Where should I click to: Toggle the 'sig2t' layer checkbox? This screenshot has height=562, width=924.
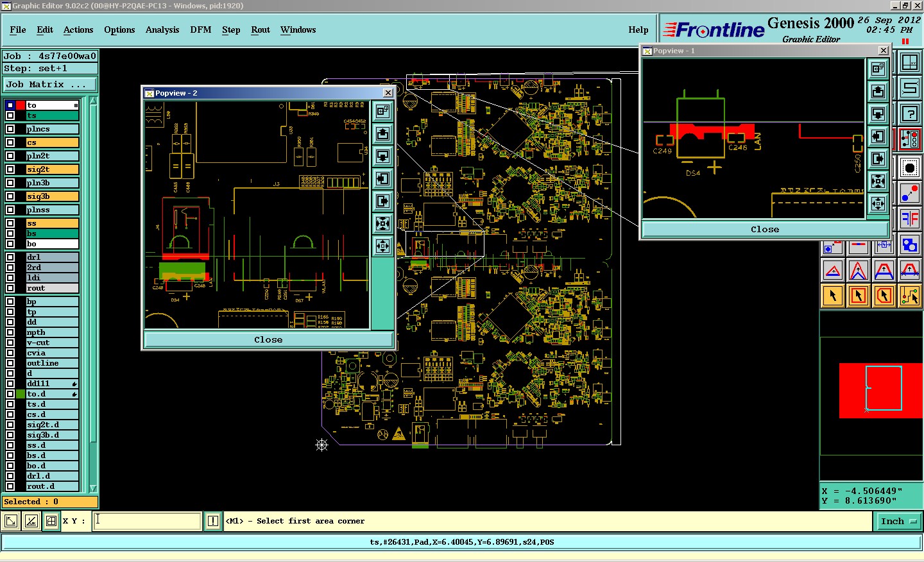[x=10, y=169]
